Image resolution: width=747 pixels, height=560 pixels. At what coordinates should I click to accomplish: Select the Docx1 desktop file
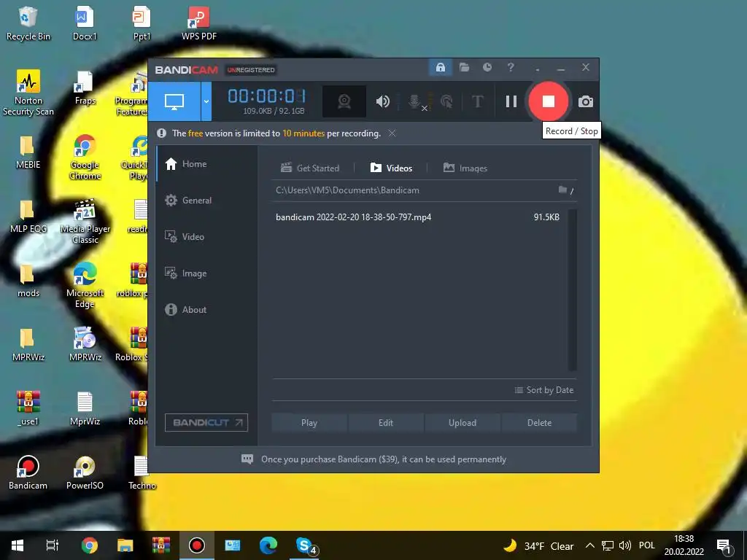tap(85, 23)
